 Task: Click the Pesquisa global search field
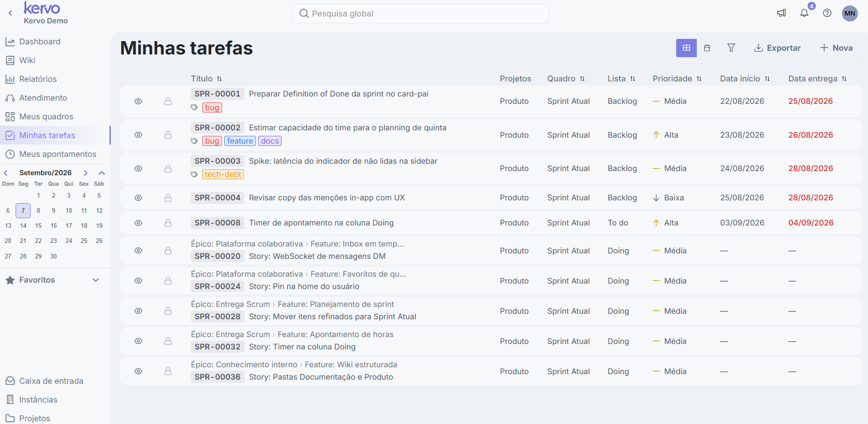pos(421,14)
